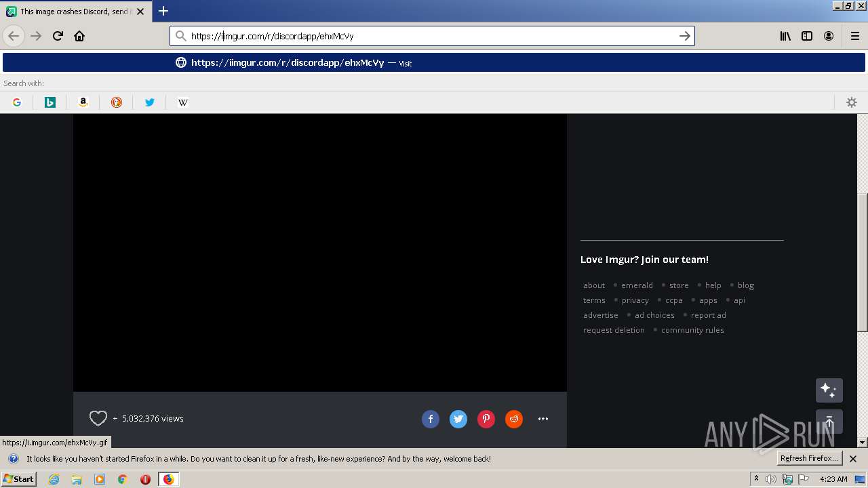868x488 pixels.
Task: Open the 'api' footer link
Action: coord(739,300)
